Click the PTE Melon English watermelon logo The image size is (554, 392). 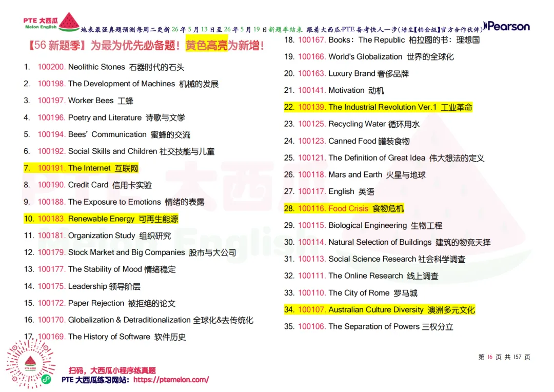[51, 22]
